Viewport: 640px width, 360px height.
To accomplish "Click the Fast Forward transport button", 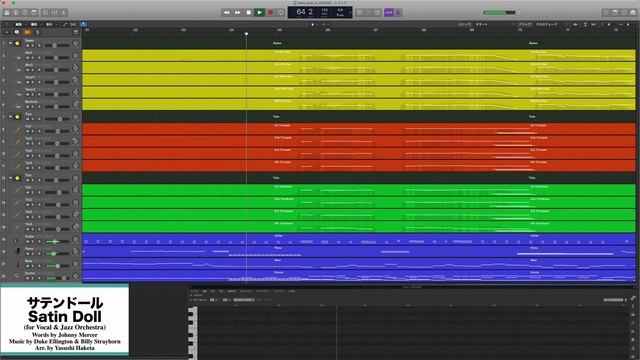I will tap(238, 13).
